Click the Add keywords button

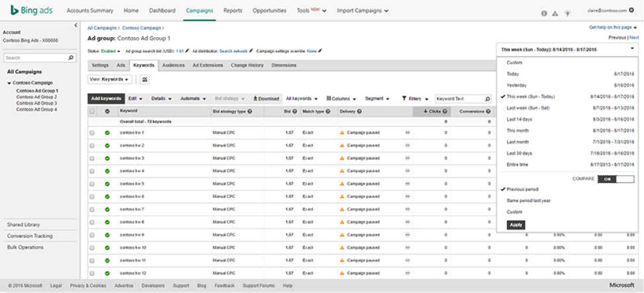click(106, 99)
